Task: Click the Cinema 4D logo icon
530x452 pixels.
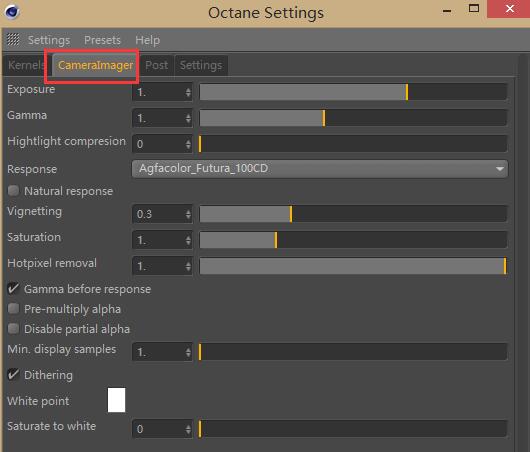Action: 12,12
